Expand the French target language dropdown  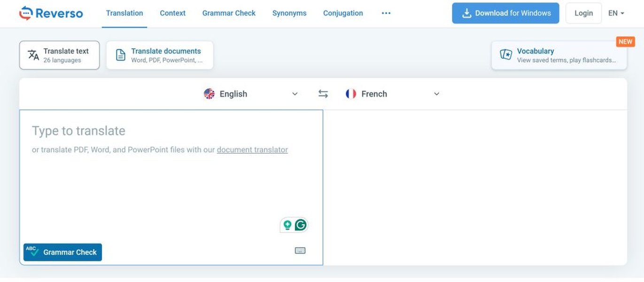tap(436, 94)
